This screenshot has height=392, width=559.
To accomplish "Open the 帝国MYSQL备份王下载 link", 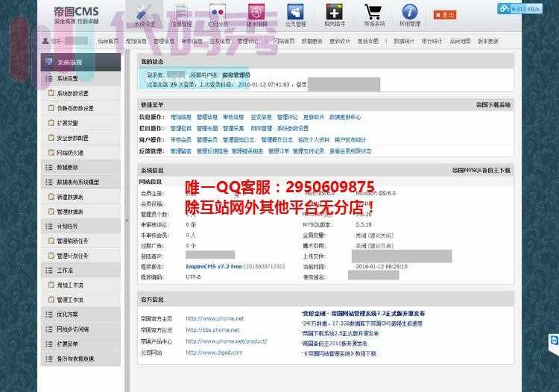I will point(481,171).
